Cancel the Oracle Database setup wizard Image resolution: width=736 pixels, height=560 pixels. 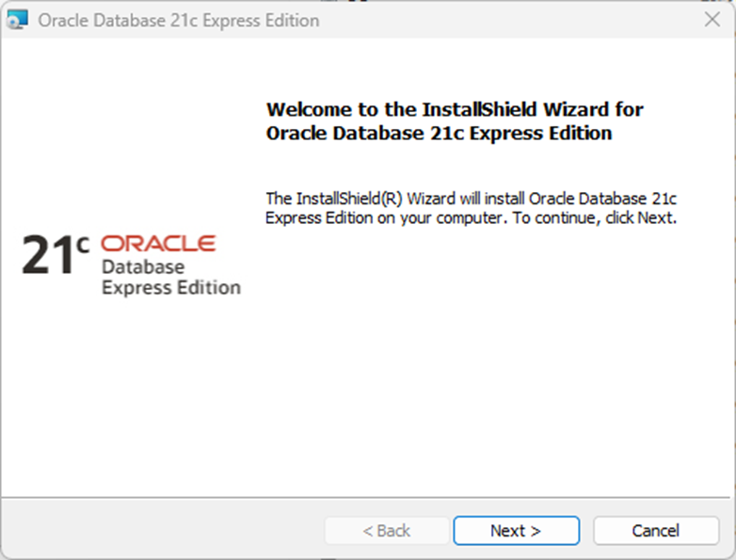655,531
